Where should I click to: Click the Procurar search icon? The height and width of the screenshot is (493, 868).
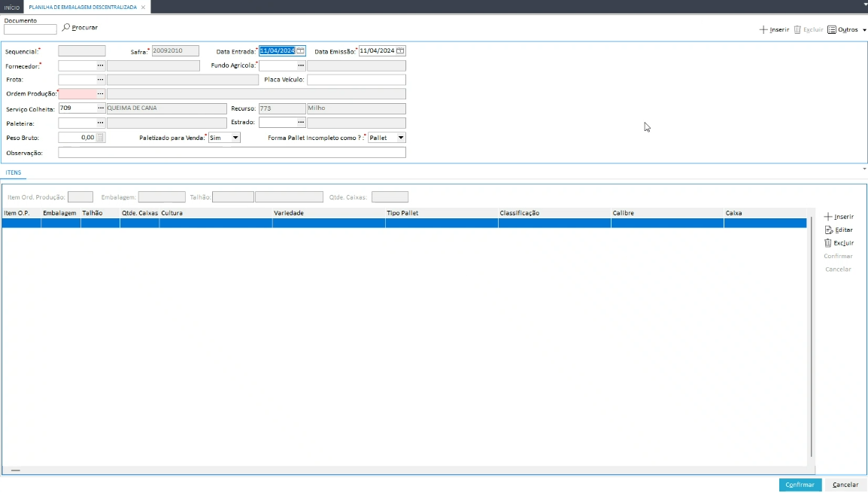pos(66,27)
